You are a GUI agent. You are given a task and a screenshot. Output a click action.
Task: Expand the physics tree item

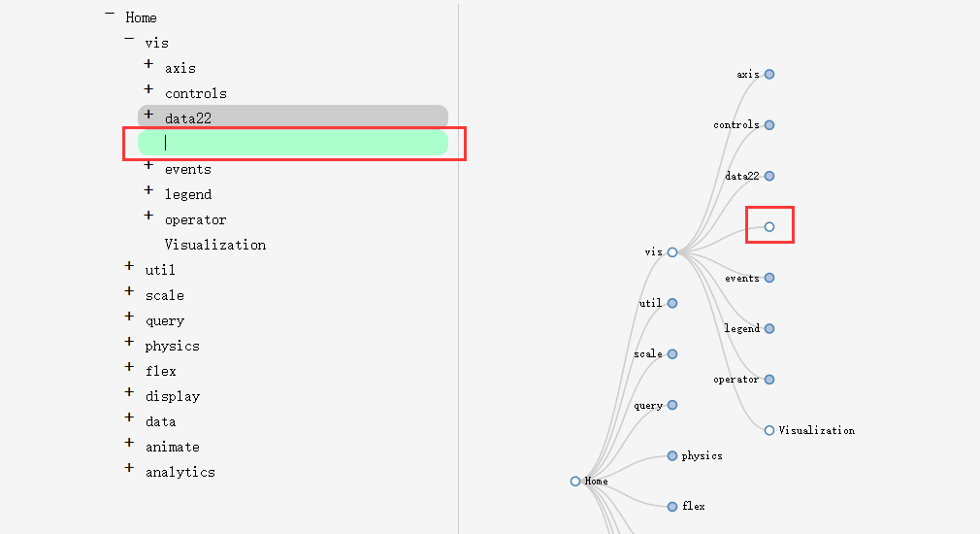point(129,342)
